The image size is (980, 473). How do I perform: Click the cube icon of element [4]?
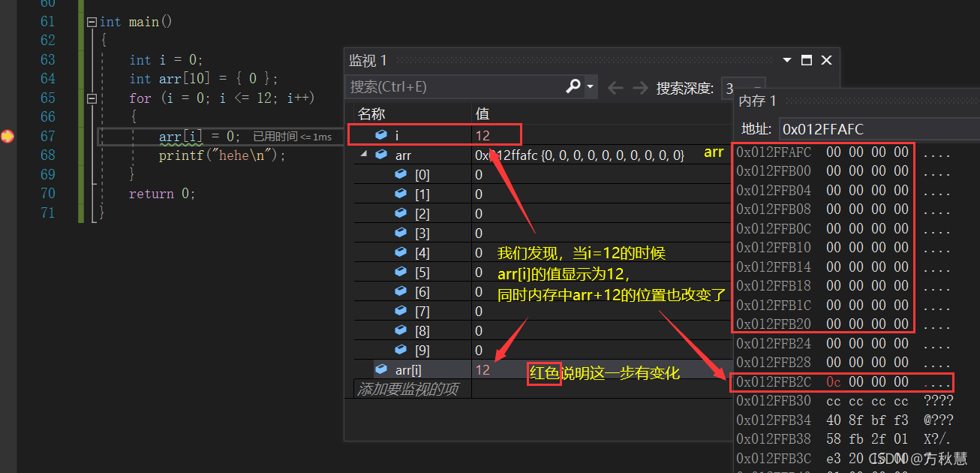coord(401,252)
